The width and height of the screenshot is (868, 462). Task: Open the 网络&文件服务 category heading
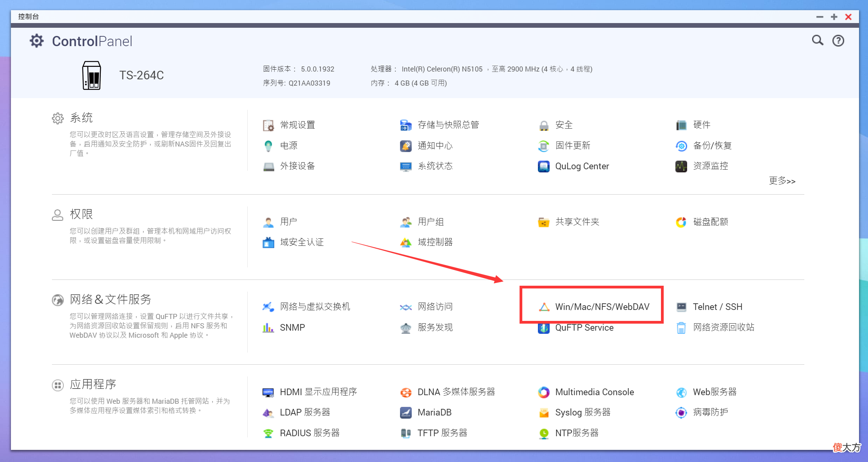coord(111,299)
